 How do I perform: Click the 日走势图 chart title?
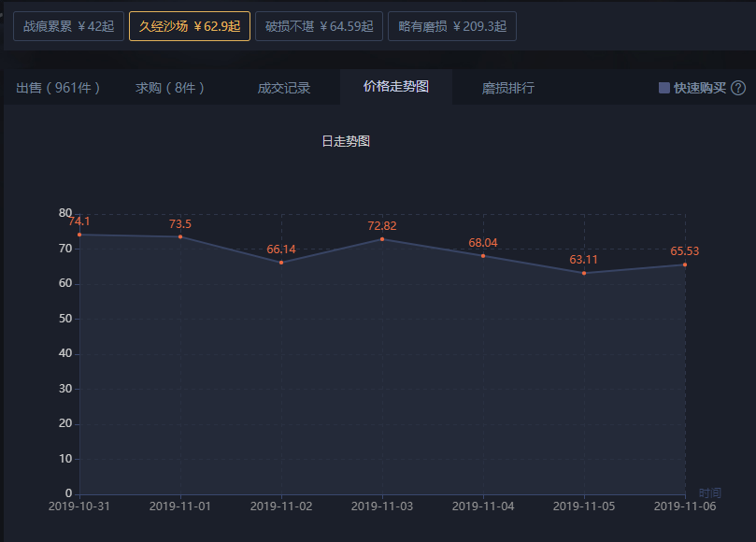346,141
